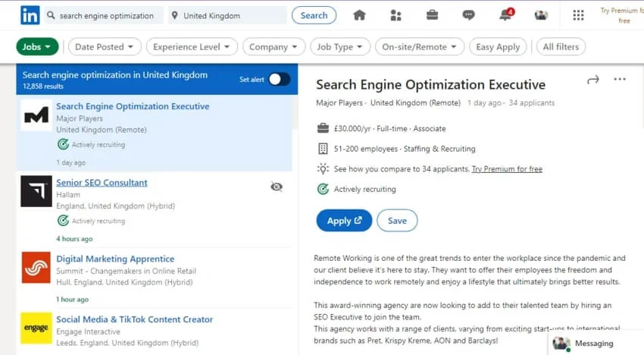This screenshot has height=355, width=644.
Task: Click "Summit - Changemakers in Online Retail" text
Action: [x=126, y=271]
